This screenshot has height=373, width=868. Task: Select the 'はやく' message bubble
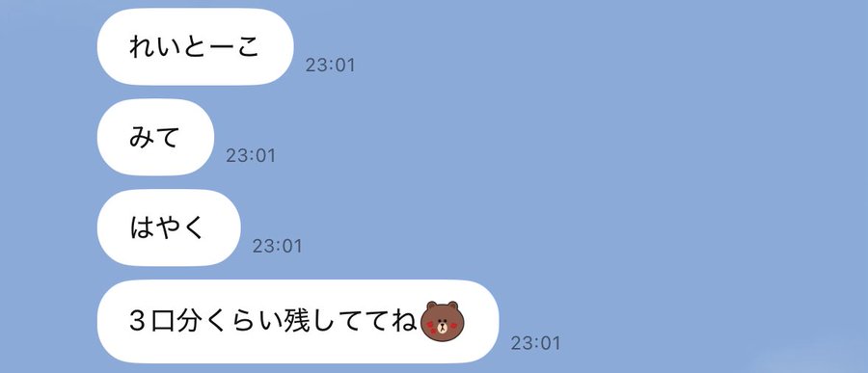pyautogui.click(x=169, y=227)
